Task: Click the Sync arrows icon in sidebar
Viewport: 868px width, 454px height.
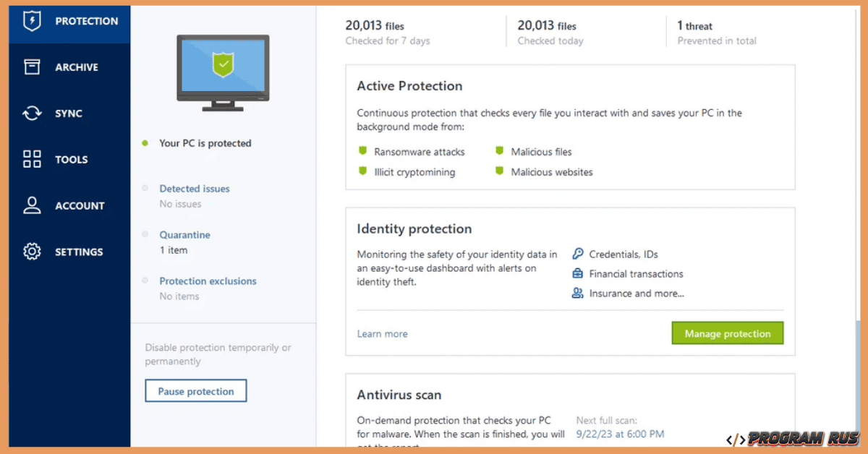Action: tap(32, 113)
